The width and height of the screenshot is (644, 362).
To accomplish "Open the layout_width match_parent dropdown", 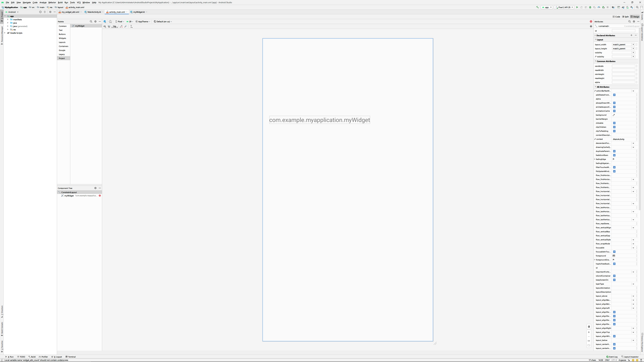I will pyautogui.click(x=633, y=44).
